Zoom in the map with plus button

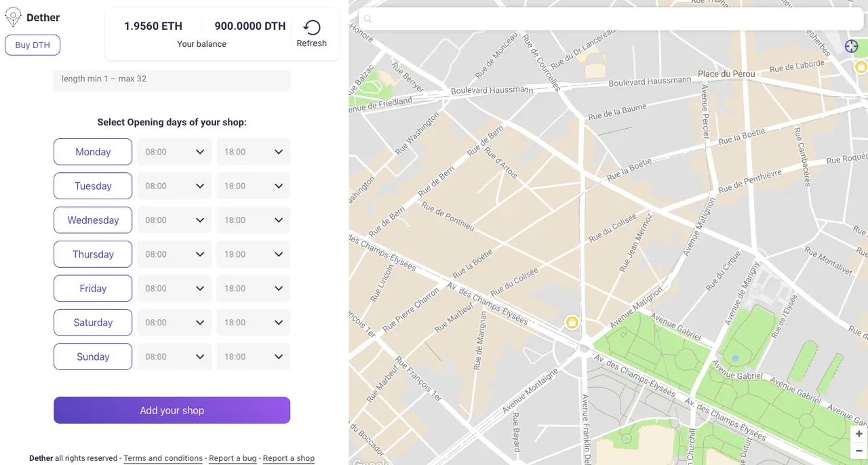(859, 434)
